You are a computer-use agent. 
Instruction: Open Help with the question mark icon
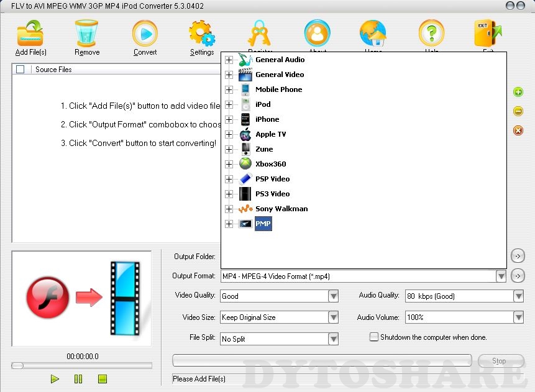tap(432, 33)
